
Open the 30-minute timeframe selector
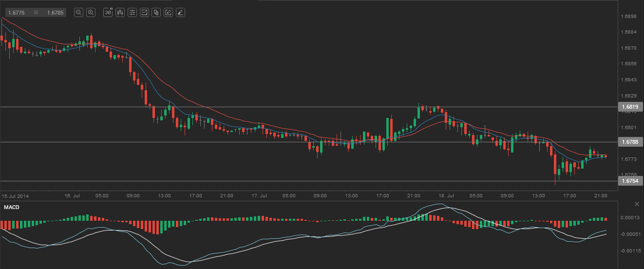108,13
